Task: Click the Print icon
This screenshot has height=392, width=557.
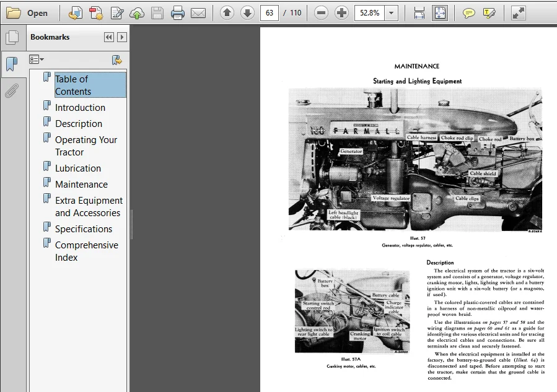Action: pos(178,13)
